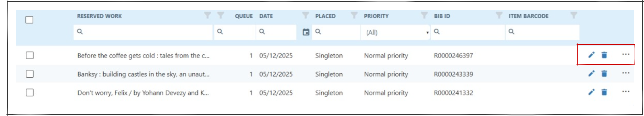Check the 'Before the coffee gets cold' row

tap(30, 55)
